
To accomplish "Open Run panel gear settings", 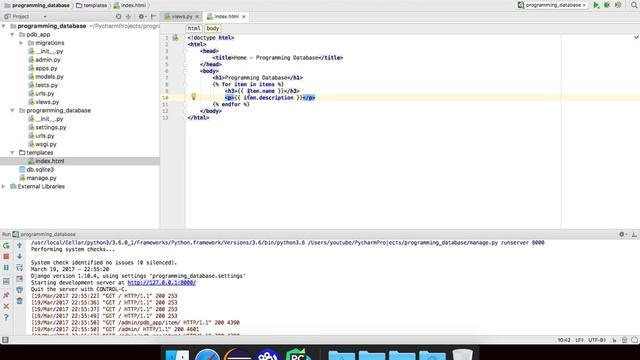I will coord(622,234).
